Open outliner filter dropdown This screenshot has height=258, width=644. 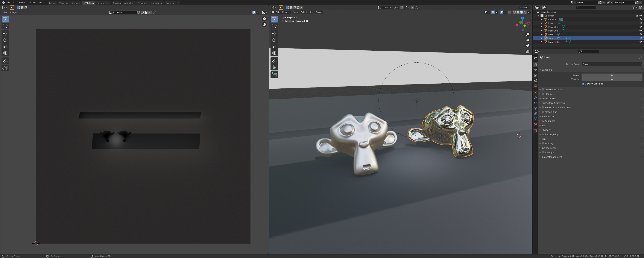coord(634,7)
